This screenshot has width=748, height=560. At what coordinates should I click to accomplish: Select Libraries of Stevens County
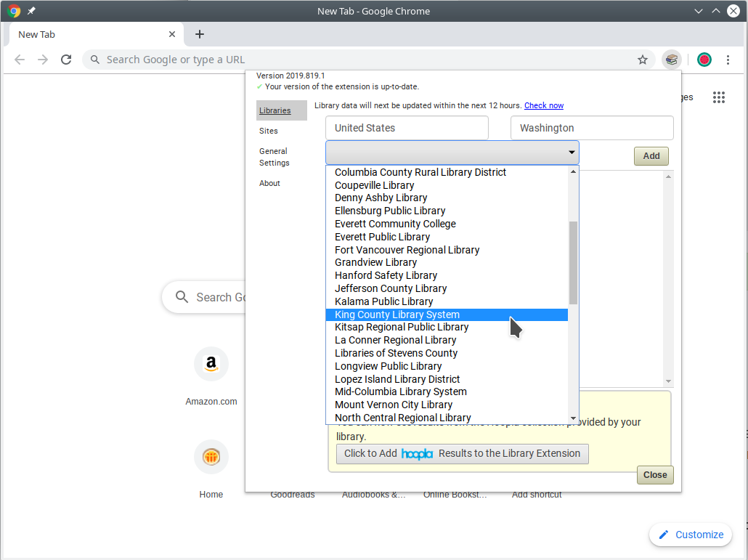(x=447, y=353)
